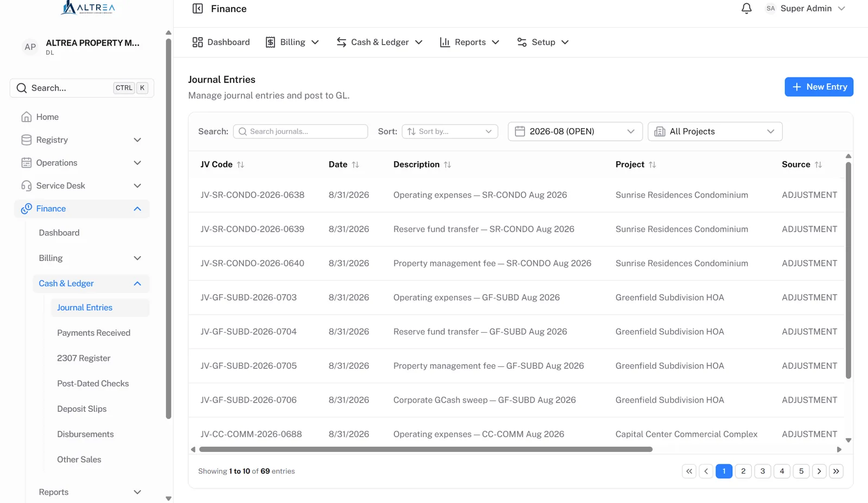Go to next page arrow
The width and height of the screenshot is (868, 503).
[x=819, y=471]
